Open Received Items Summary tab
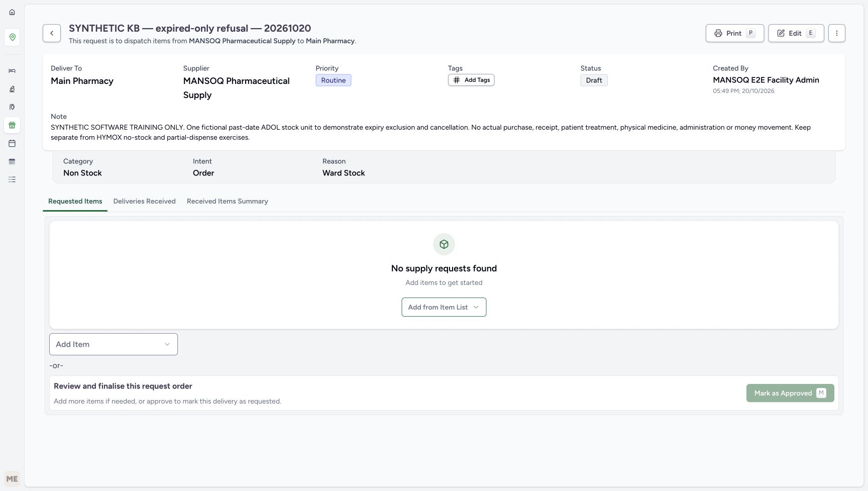The width and height of the screenshot is (868, 491). [228, 201]
